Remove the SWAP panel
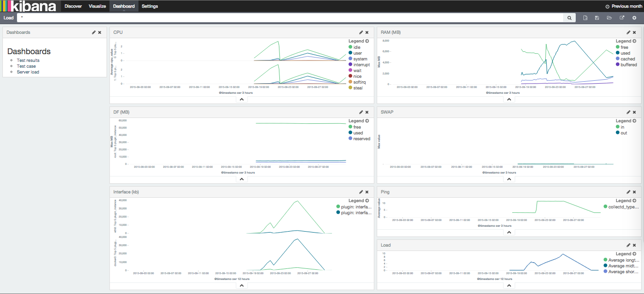This screenshot has width=644, height=294. (634, 112)
